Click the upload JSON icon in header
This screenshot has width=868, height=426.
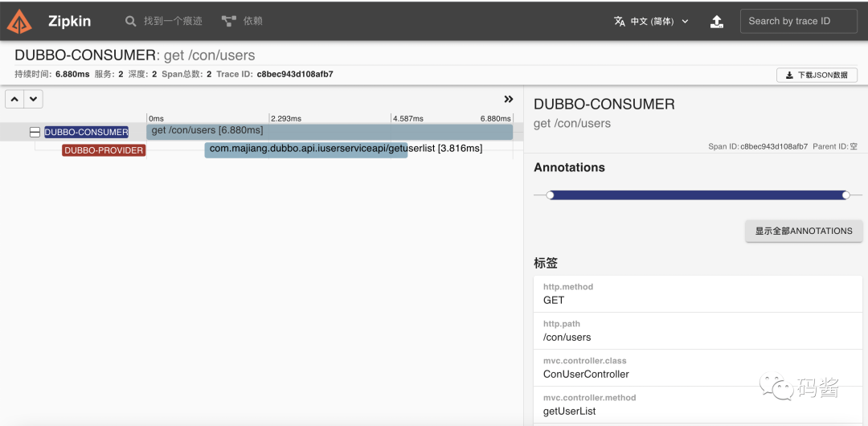717,21
